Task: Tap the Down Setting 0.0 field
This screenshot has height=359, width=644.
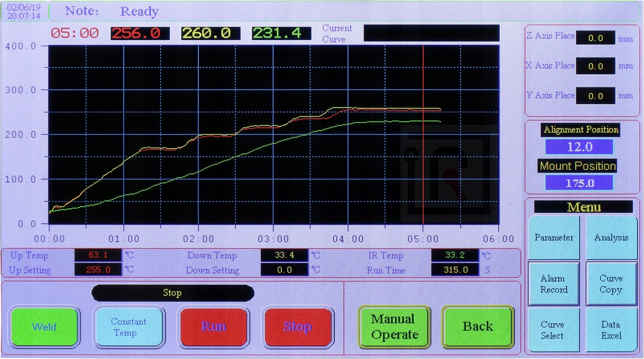Action: (x=284, y=270)
